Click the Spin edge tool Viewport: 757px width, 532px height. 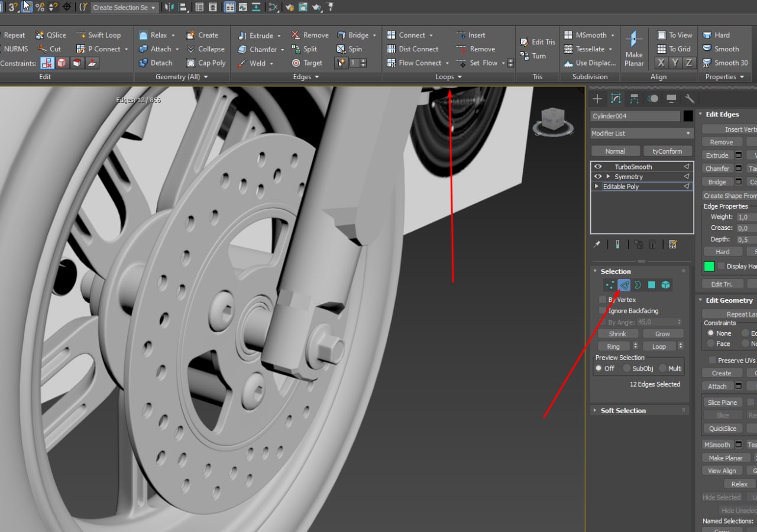[349, 49]
